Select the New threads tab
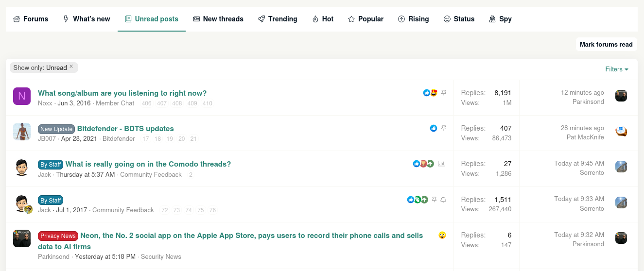This screenshot has width=644, height=271. point(218,19)
